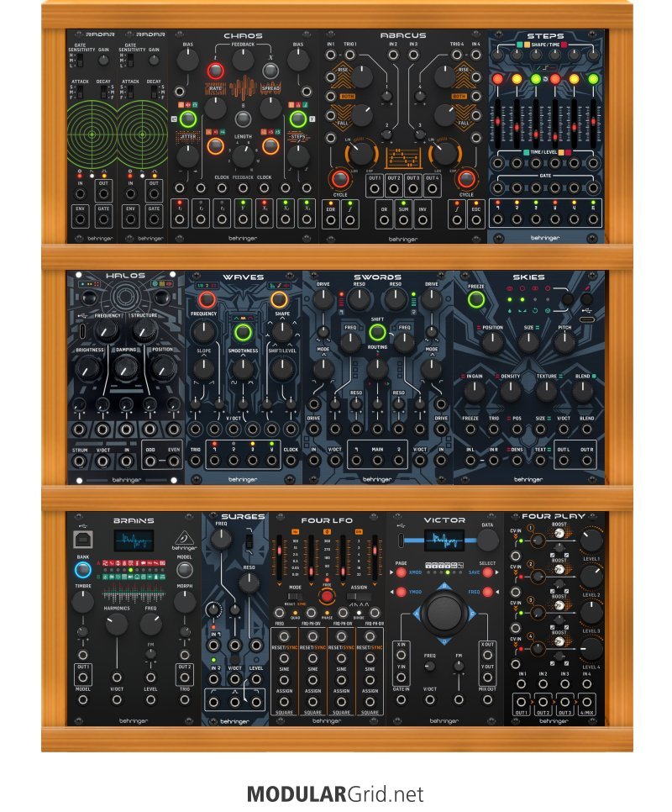Click the joystick on Victor

click(x=444, y=613)
